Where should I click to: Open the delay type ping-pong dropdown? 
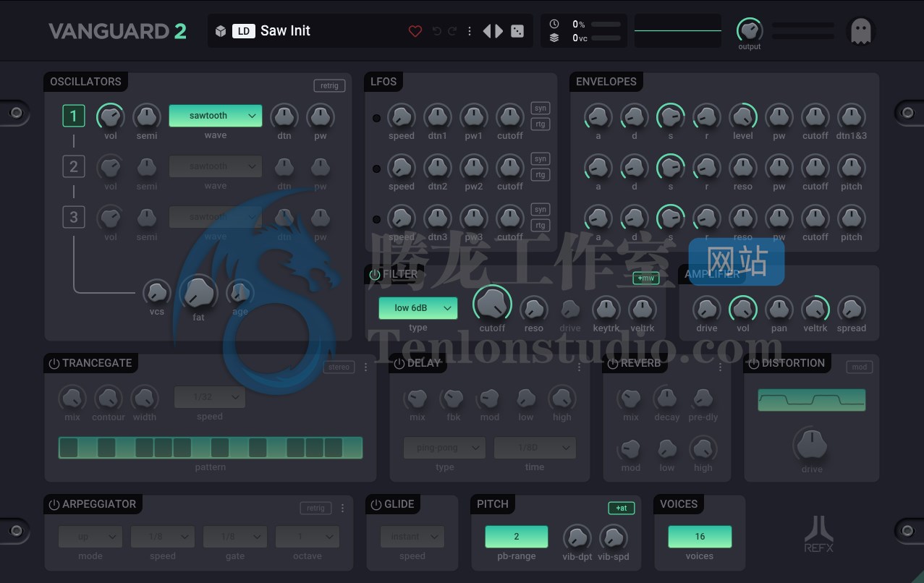(444, 448)
